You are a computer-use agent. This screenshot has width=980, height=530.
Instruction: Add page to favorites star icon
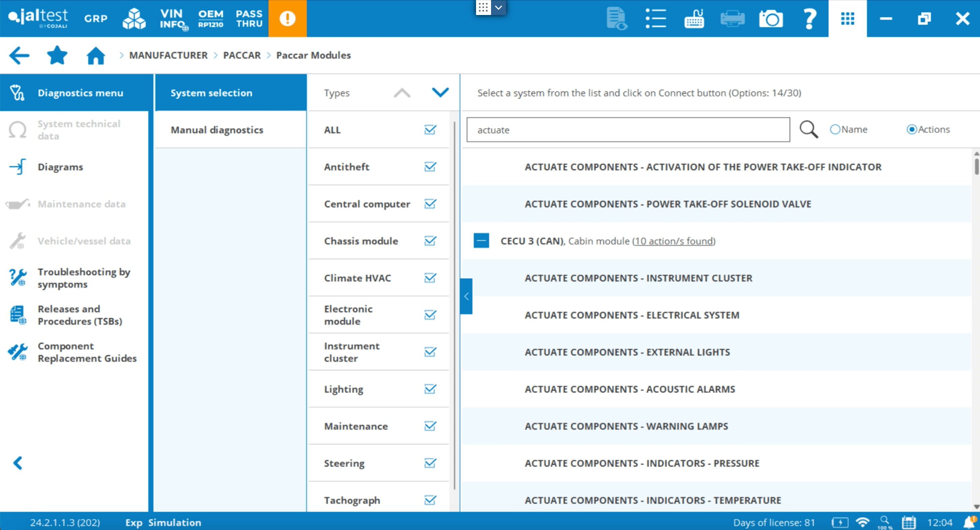(57, 56)
